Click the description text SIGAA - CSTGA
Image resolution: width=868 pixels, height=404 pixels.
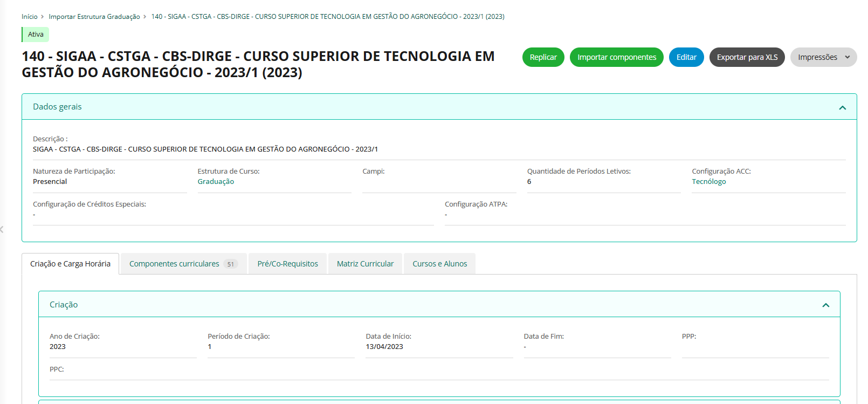click(x=205, y=149)
